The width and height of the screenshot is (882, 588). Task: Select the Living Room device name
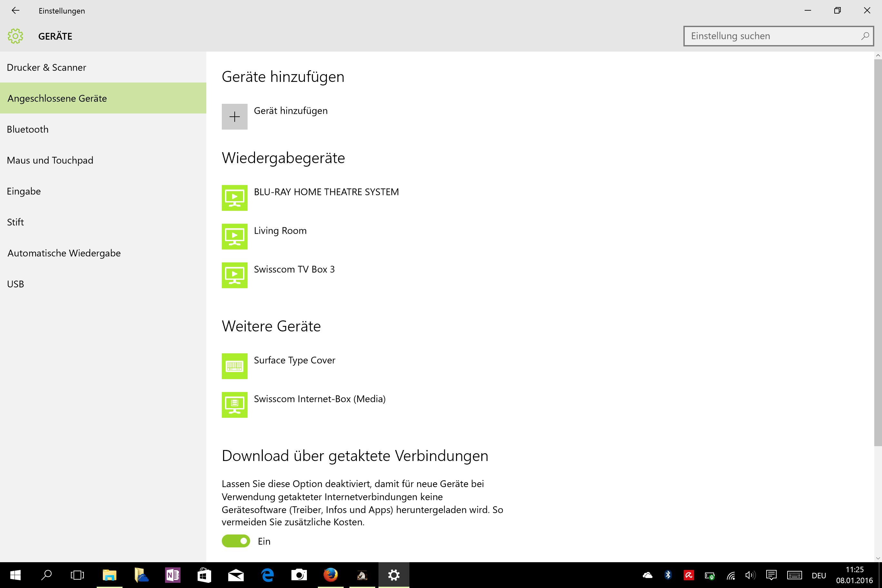pos(280,230)
